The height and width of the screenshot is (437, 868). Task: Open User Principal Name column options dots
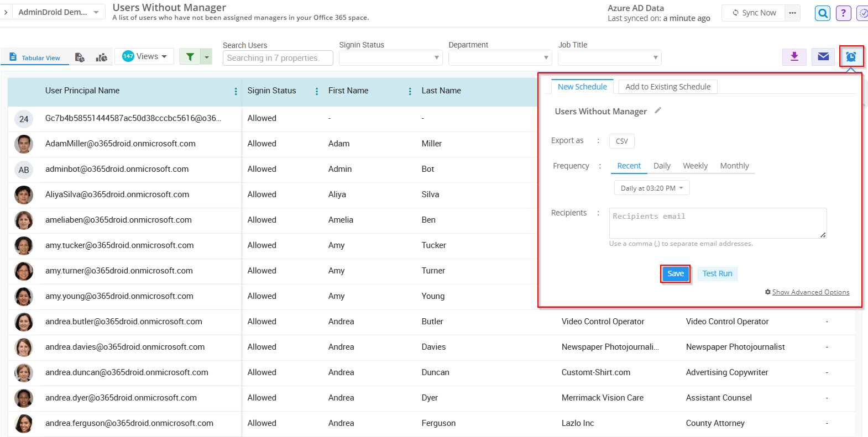pos(236,91)
